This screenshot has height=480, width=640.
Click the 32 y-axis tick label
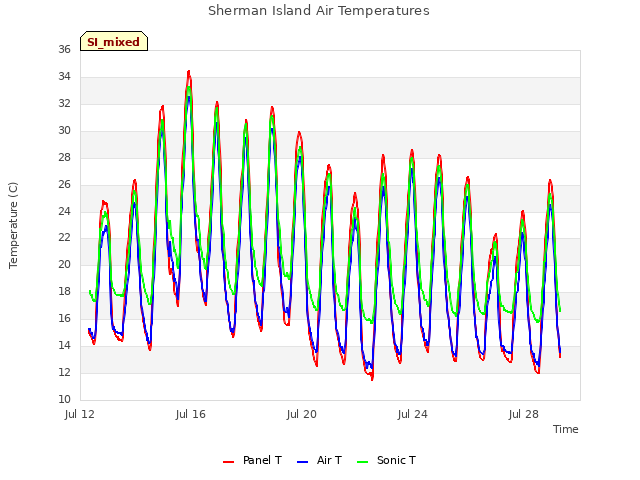[64, 104]
